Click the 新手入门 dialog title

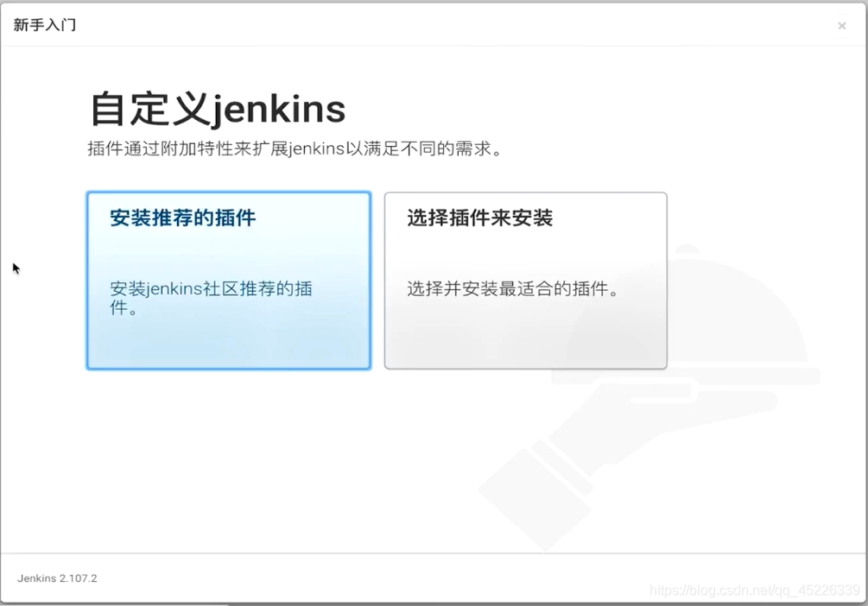pyautogui.click(x=44, y=25)
